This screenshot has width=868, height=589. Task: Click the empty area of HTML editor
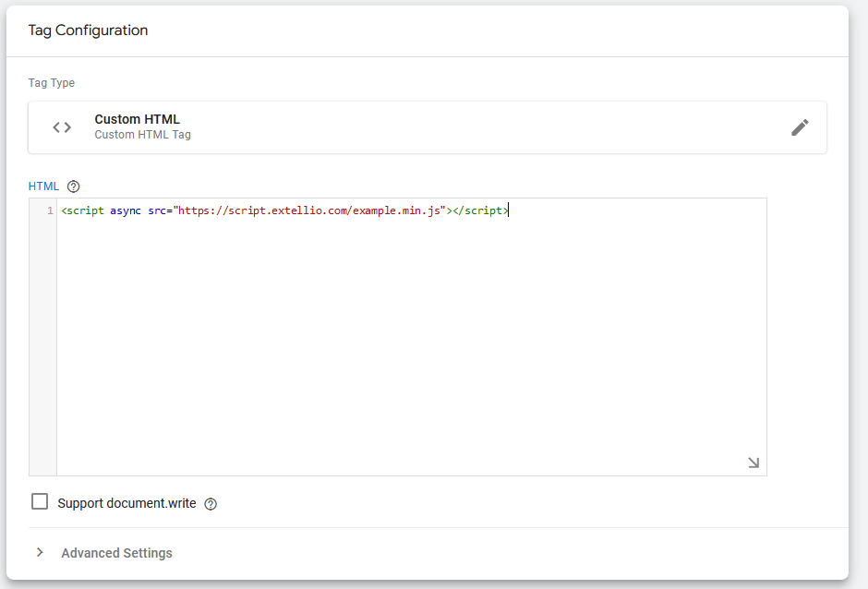point(411,351)
